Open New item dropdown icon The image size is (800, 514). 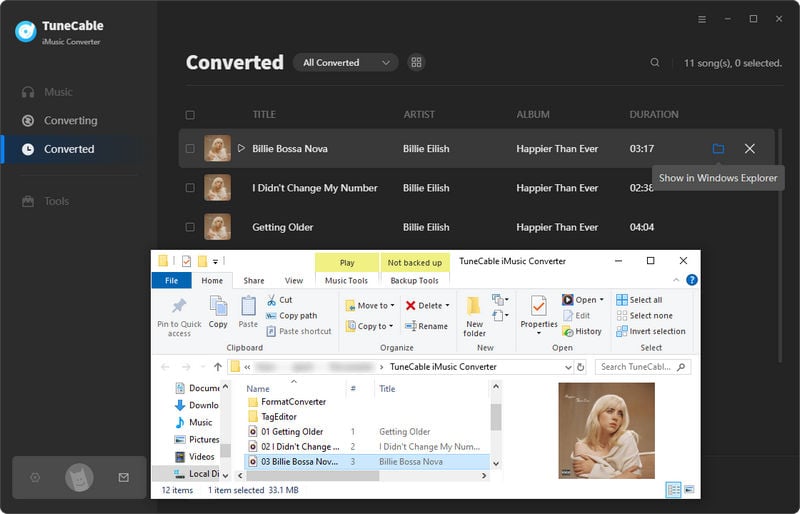(x=500, y=300)
